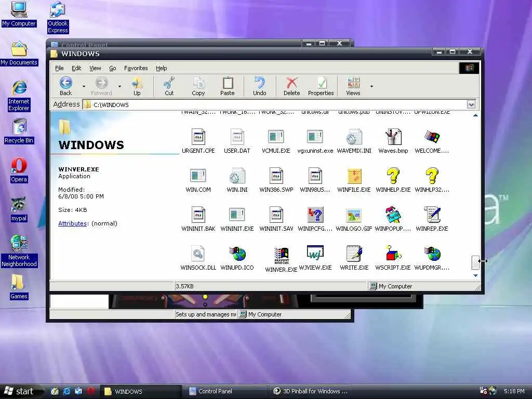Select the VCMUI.EXE file
This screenshot has height=399, width=532.
[276, 141]
